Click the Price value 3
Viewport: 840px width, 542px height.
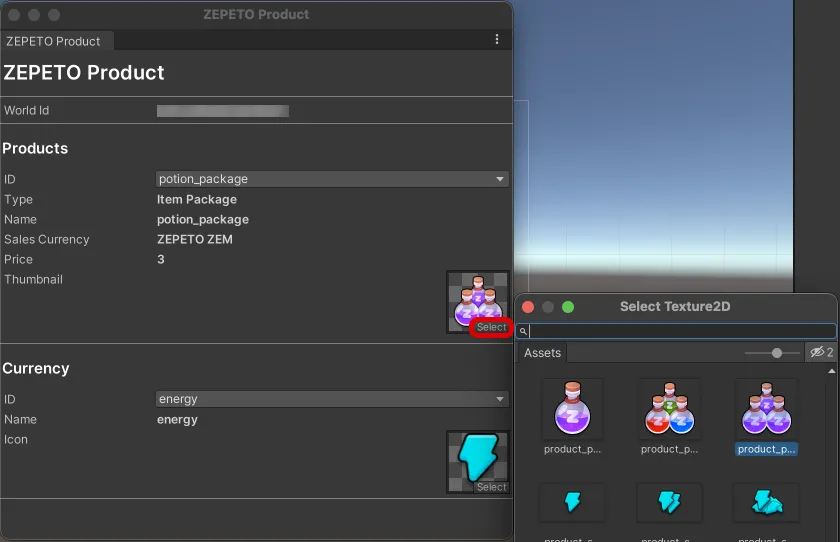pos(161,259)
